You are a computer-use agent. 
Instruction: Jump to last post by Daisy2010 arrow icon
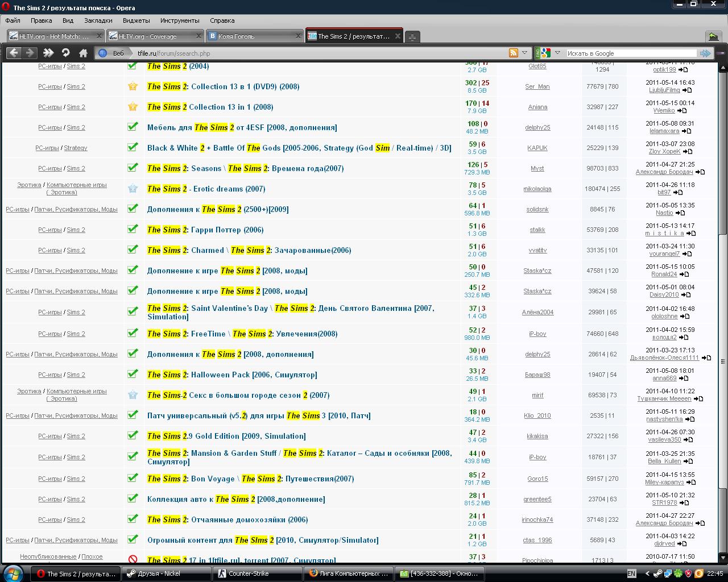[x=685, y=295]
